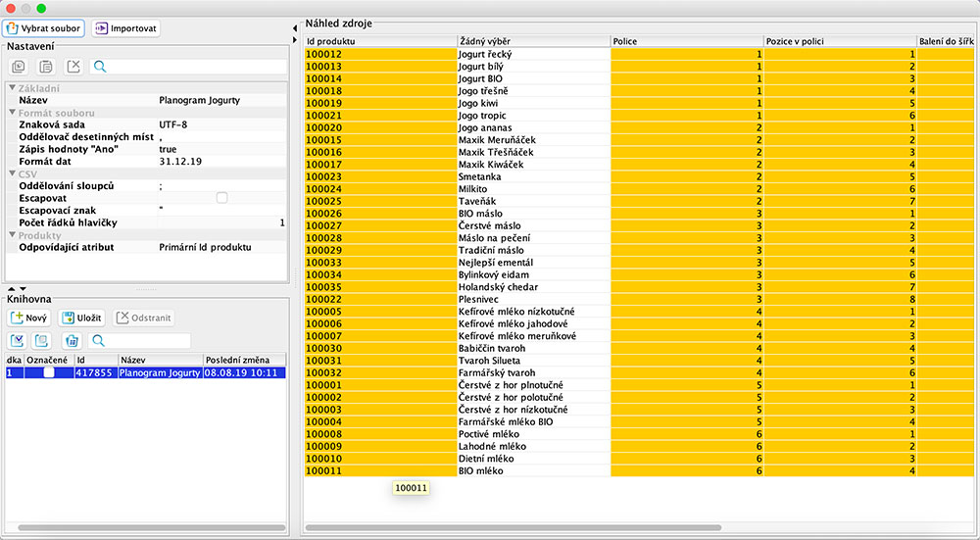980x540 pixels.
Task: Collapse the CSV settings group
Action: pyautogui.click(x=13, y=173)
